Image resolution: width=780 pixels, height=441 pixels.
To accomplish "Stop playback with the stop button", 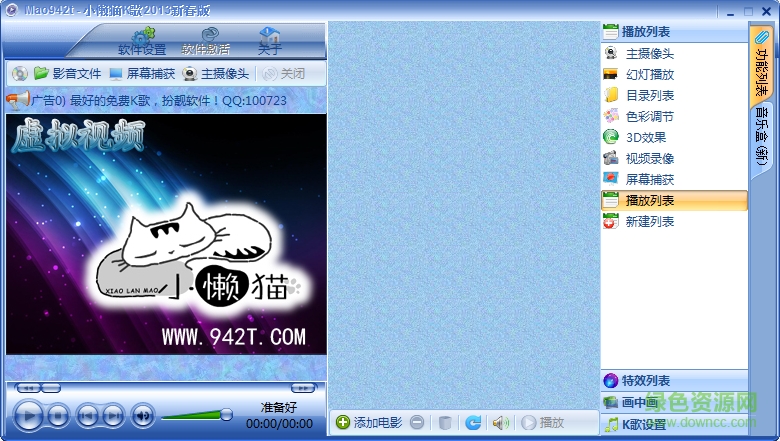I will tap(58, 415).
